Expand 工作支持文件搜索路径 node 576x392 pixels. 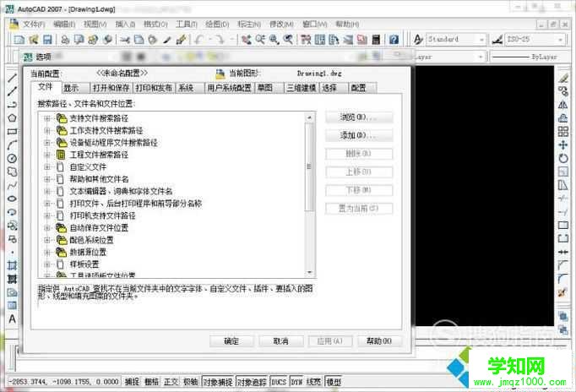pyautogui.click(x=47, y=130)
